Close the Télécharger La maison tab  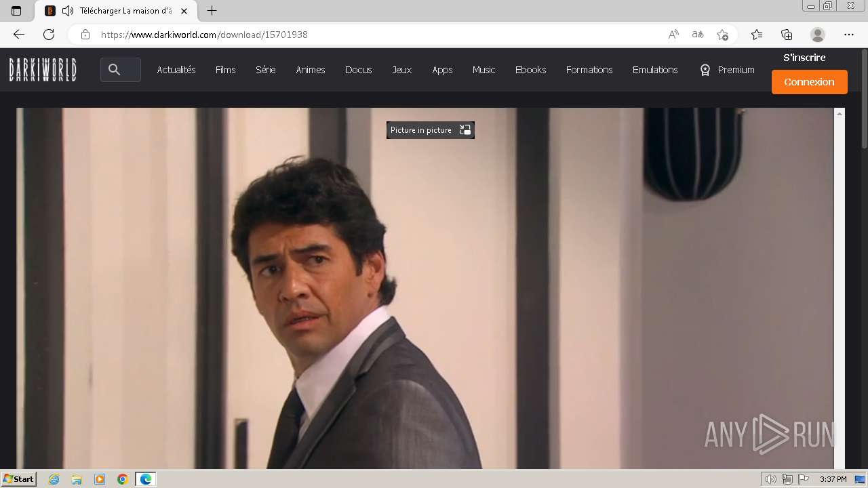click(x=184, y=11)
